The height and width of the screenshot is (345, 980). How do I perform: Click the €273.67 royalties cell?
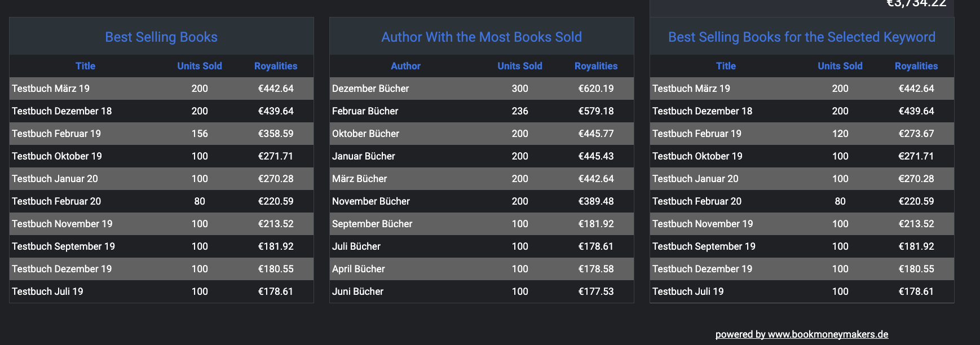coord(916,134)
